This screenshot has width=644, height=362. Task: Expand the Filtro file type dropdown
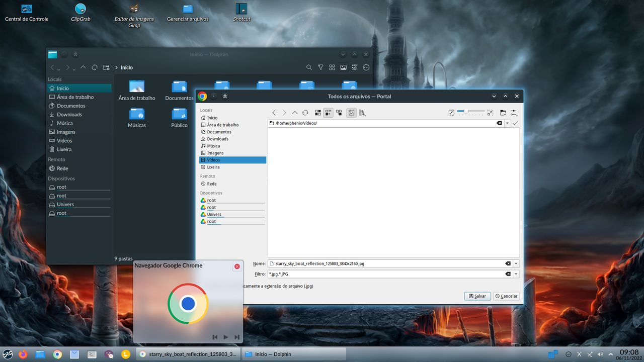click(515, 274)
